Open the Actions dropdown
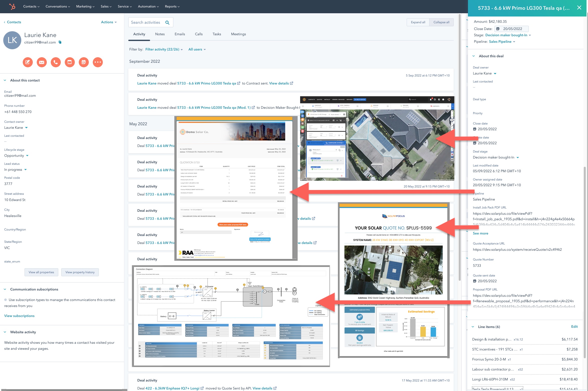This screenshot has height=391, width=588. [109, 22]
